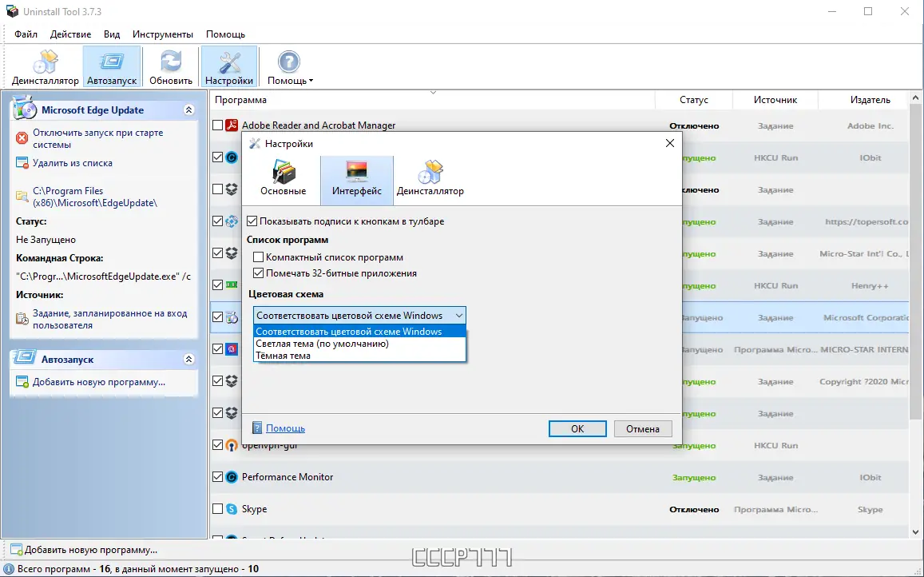
Task: Choose Светлая тема (по умолчанию) option
Action: (x=359, y=344)
